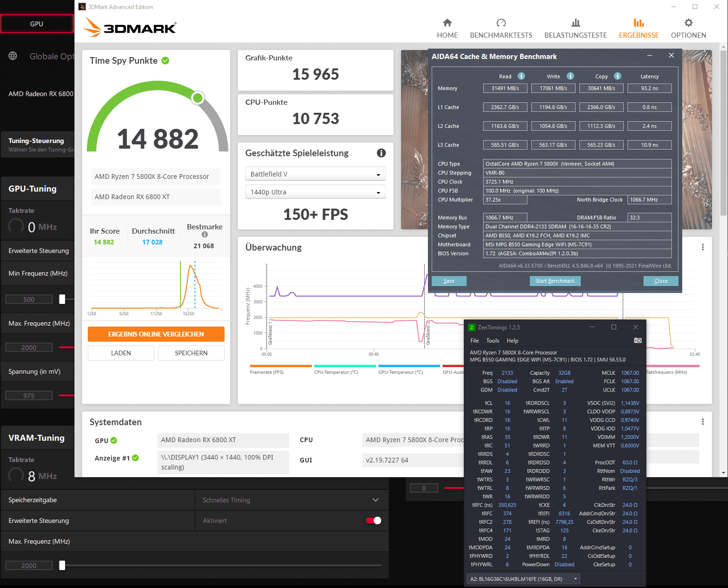
Task: Click Min Frequenz value field 500
Action: pyautogui.click(x=29, y=299)
